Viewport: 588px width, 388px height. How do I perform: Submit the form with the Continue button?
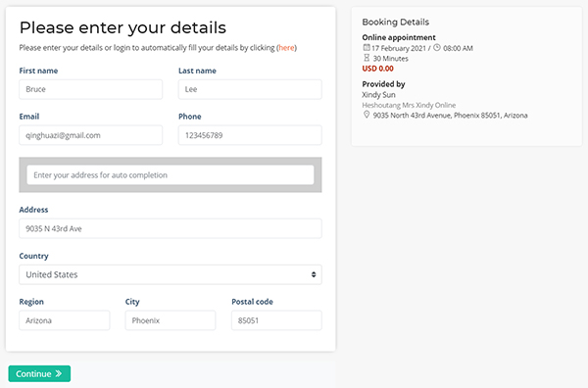(x=39, y=373)
